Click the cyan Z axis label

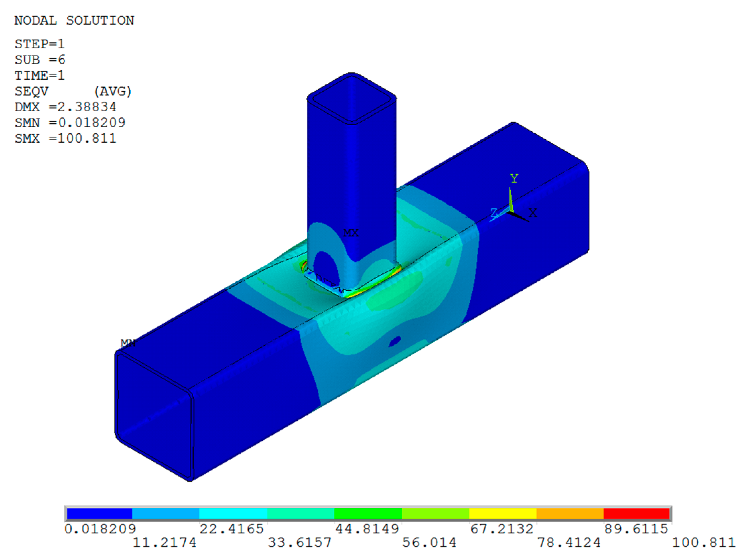(494, 213)
